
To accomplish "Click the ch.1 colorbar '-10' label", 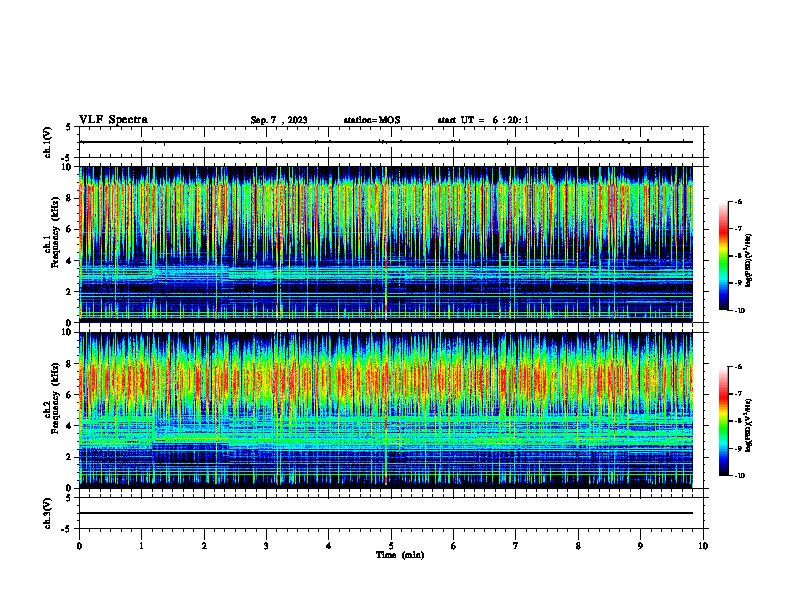I will [x=739, y=311].
